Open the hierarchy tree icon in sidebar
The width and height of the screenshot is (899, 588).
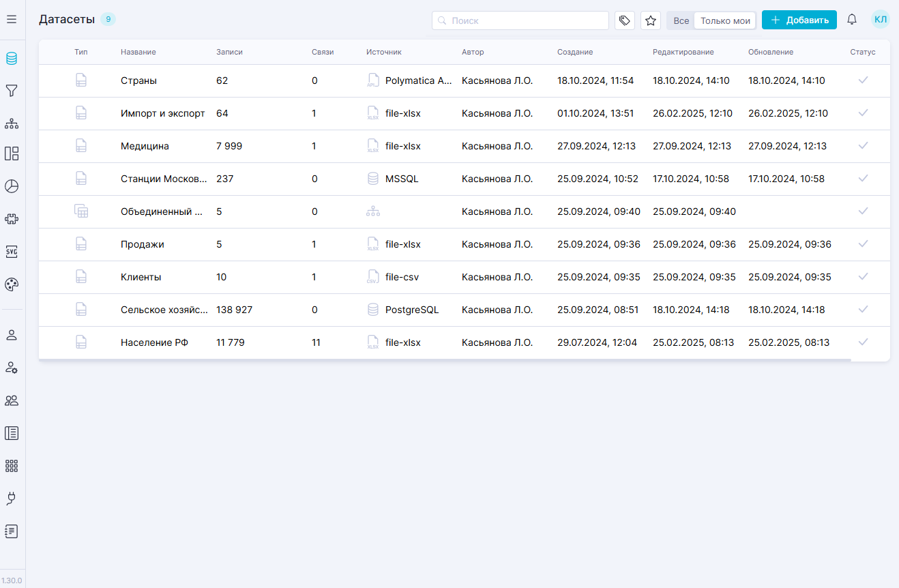[12, 123]
